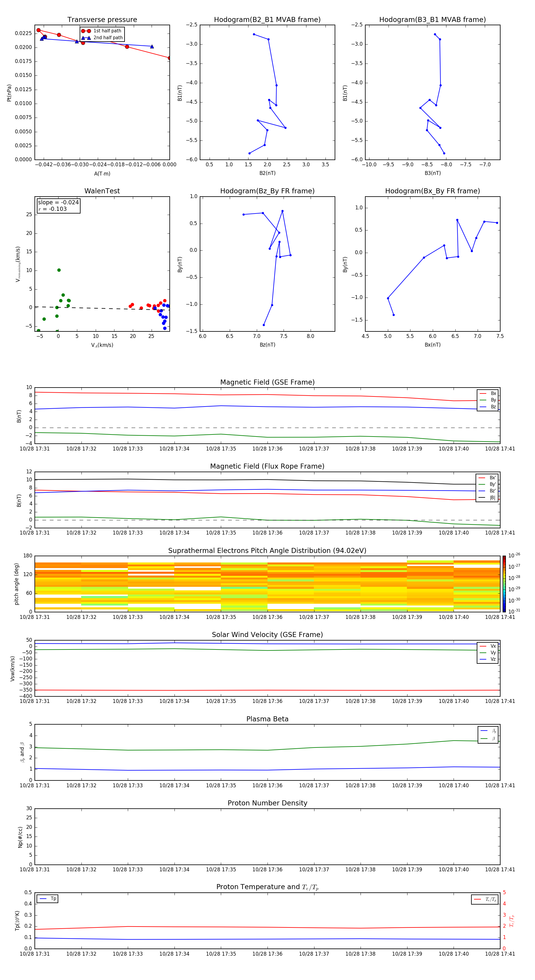Click the 'Solar Wind Velocity (GSE Frame)' title
The image size is (535, 980).
pyautogui.click(x=267, y=635)
